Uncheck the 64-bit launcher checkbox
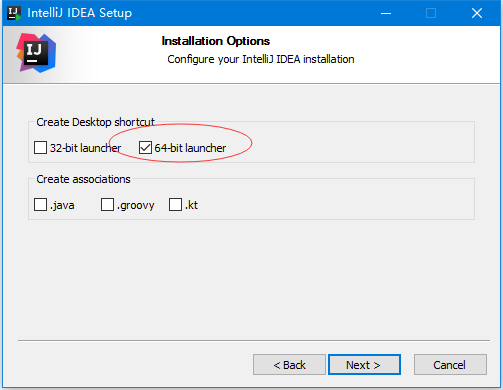 coord(145,147)
